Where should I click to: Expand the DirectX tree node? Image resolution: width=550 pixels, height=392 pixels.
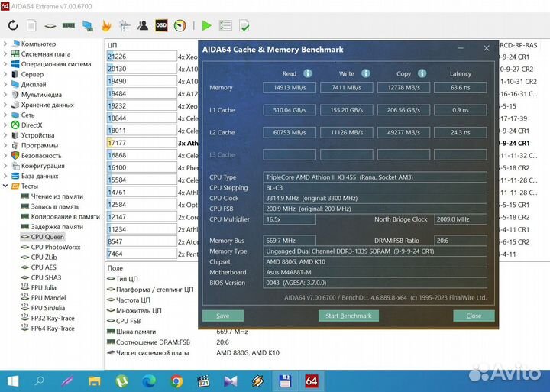(x=5, y=125)
